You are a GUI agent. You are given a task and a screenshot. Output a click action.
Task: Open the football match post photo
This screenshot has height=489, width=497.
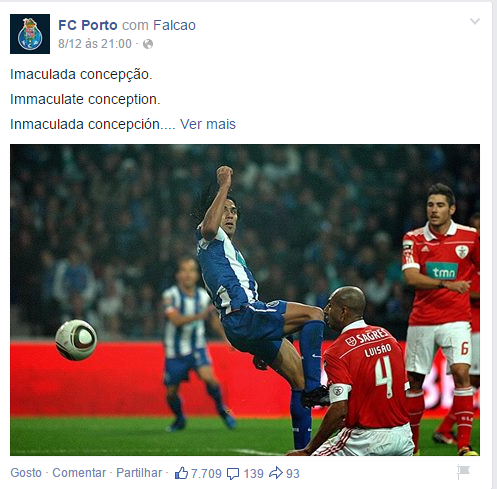tap(245, 300)
